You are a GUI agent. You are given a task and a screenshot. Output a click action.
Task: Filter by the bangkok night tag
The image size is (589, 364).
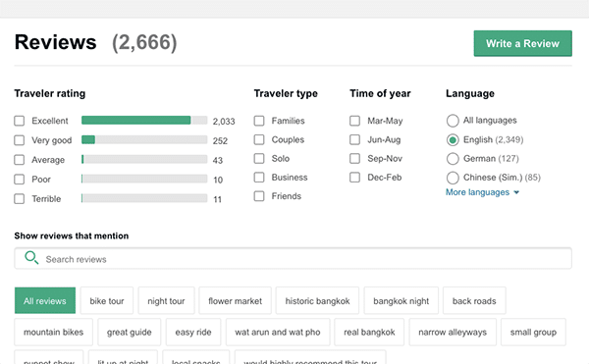[402, 300]
